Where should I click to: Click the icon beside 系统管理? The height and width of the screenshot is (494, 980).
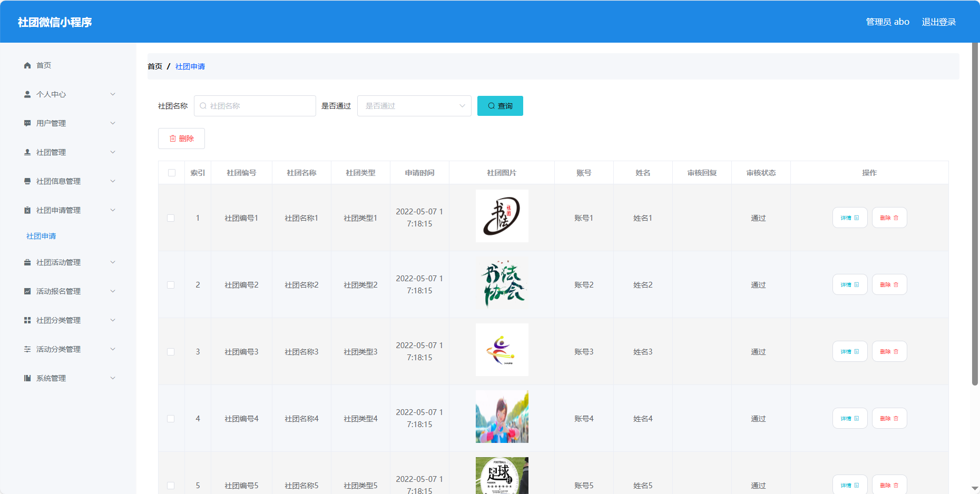(x=27, y=378)
